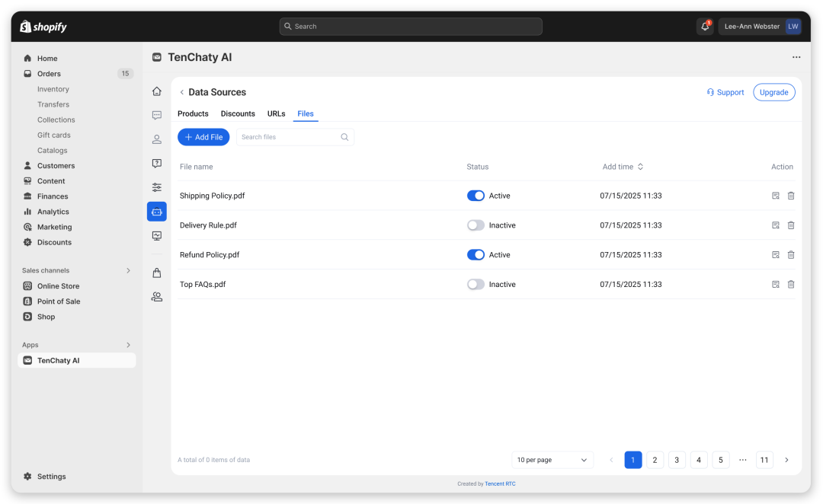Switch to the URLs tab
This screenshot has width=823, height=504.
(x=276, y=113)
